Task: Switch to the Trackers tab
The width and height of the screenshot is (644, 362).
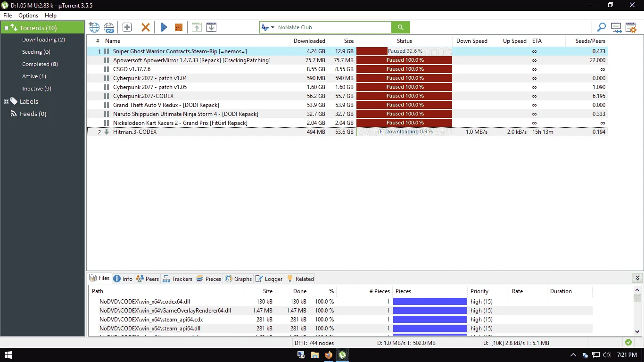Action: tap(177, 279)
